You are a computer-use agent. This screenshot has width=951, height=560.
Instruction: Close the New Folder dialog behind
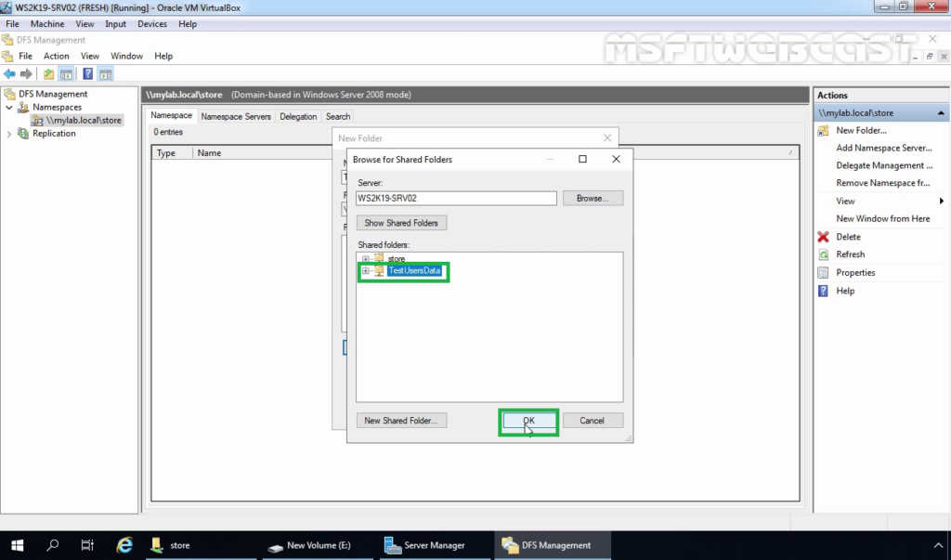[x=607, y=138]
